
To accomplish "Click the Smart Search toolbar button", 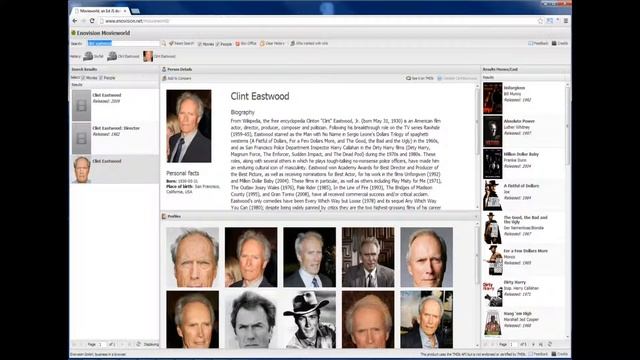I will tap(181, 43).
